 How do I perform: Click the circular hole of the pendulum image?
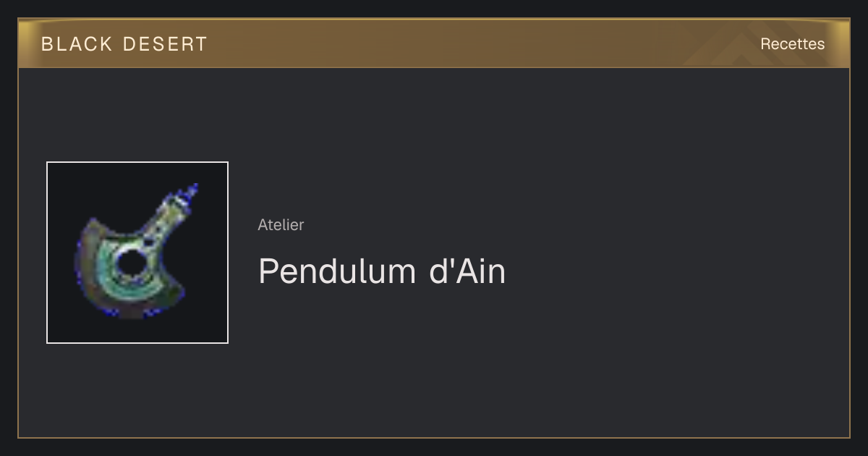(x=132, y=263)
